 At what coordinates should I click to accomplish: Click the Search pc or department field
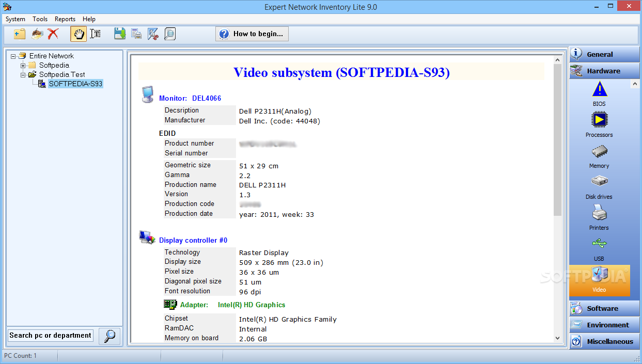click(x=51, y=336)
